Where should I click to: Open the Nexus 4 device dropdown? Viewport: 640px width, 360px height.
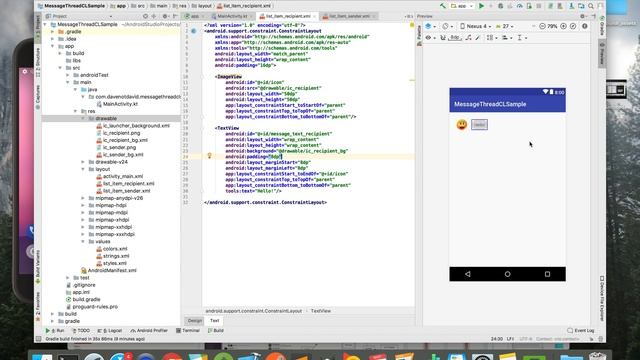[x=476, y=26]
